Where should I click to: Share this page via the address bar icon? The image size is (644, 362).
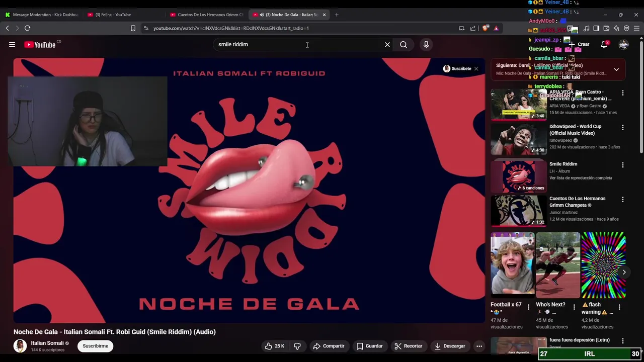473,28
